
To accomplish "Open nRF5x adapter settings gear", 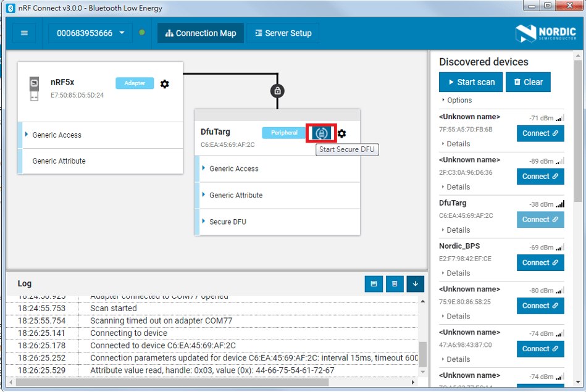I will 165,84.
